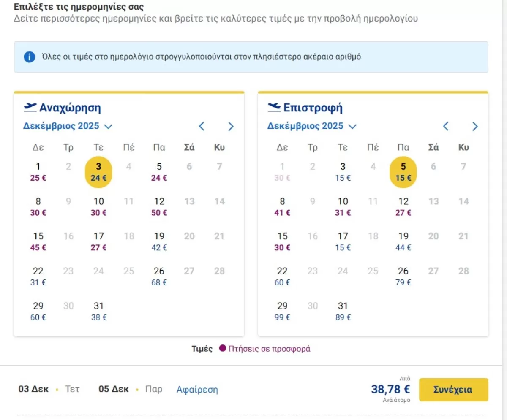The image size is (507, 420).
Task: Click the return airplane icon beside Επιστροφή
Action: click(274, 108)
